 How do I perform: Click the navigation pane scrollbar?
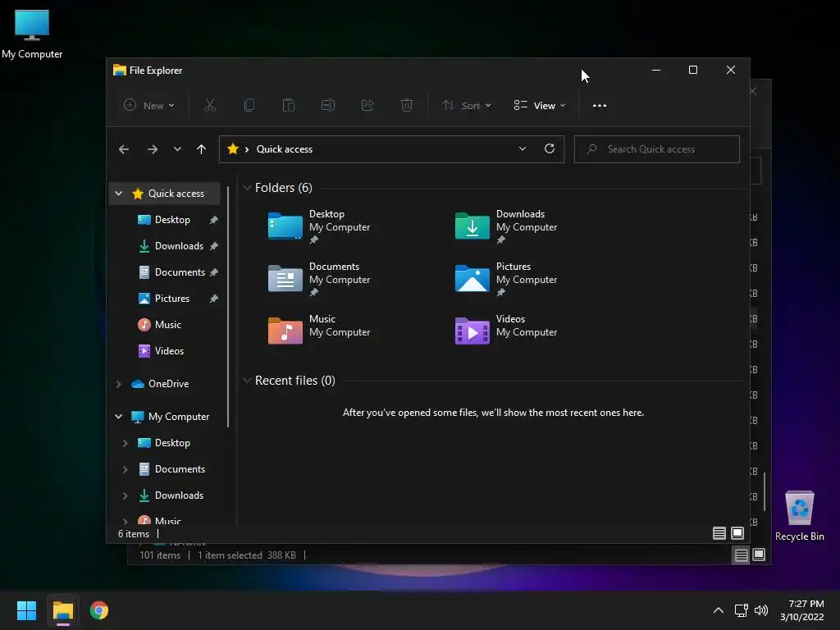tap(228, 307)
